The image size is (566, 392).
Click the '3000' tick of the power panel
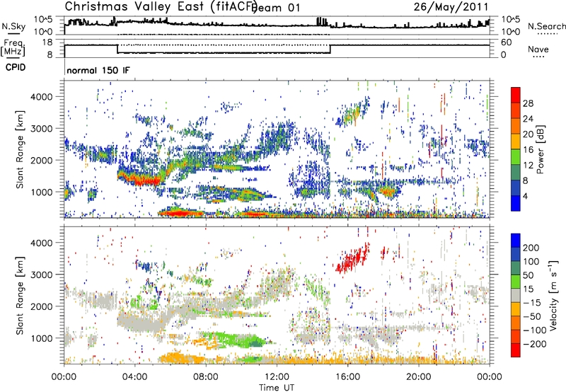coord(41,129)
